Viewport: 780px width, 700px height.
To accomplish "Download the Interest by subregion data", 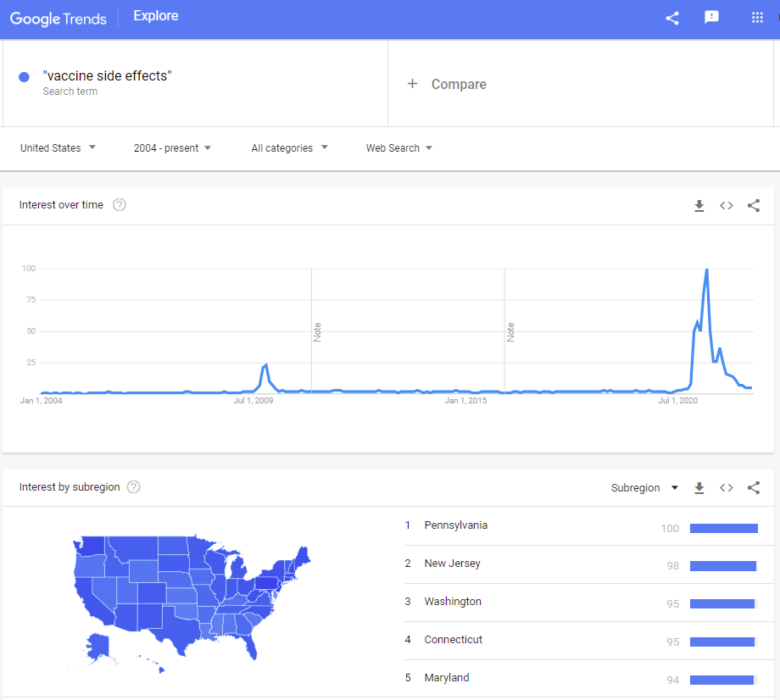I will point(699,487).
